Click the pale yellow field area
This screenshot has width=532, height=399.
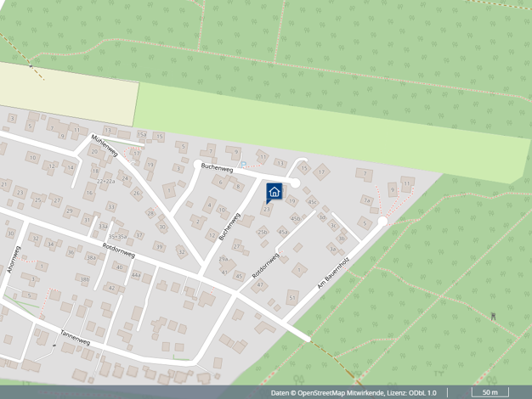point(68,93)
